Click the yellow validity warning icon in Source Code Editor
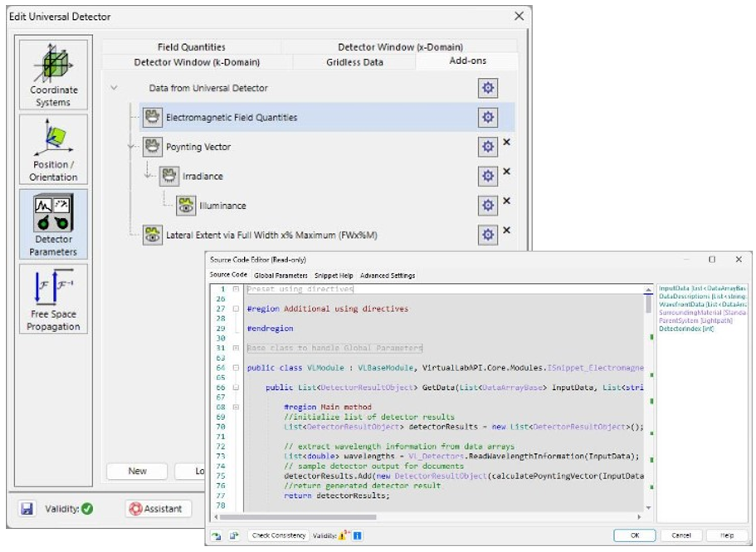756x552 pixels. coord(344,535)
